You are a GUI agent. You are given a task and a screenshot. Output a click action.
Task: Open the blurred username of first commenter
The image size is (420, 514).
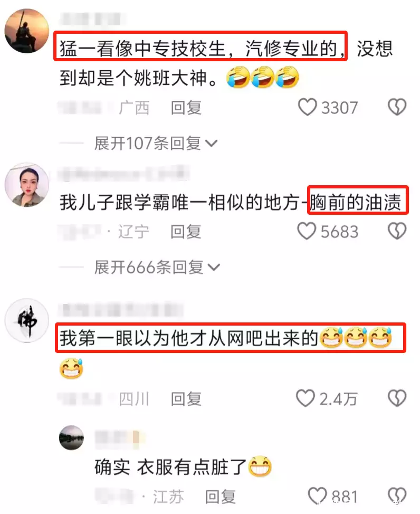click(x=92, y=19)
